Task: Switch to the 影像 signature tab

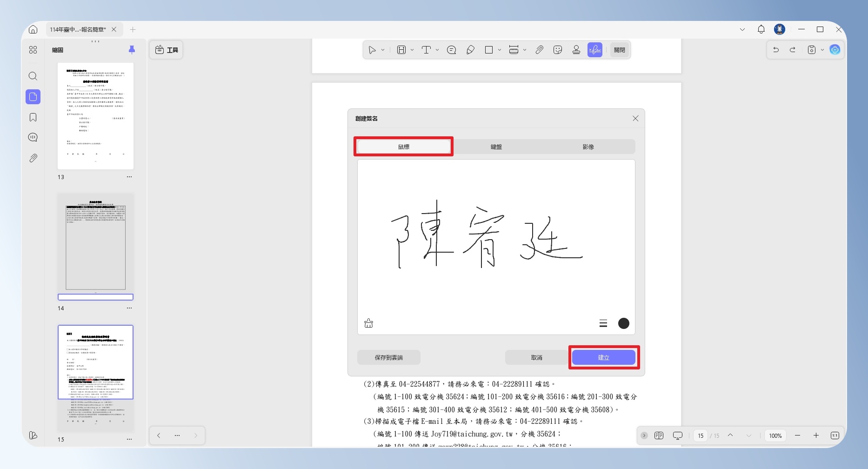Action: click(588, 147)
